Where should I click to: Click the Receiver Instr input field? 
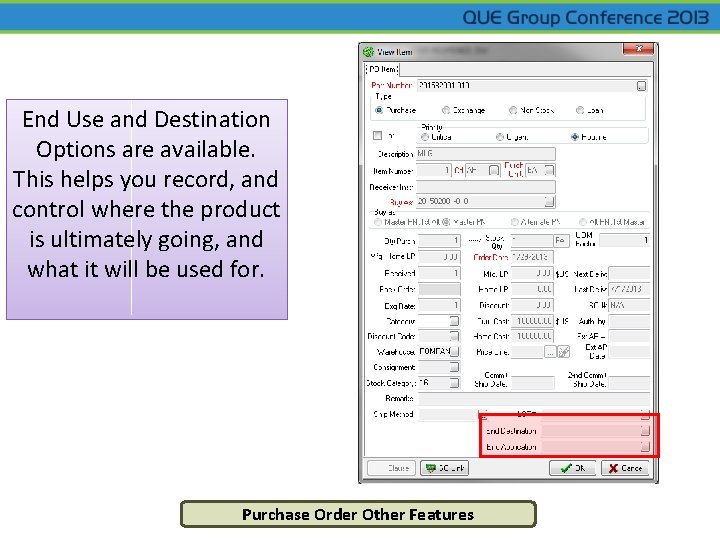[486, 187]
